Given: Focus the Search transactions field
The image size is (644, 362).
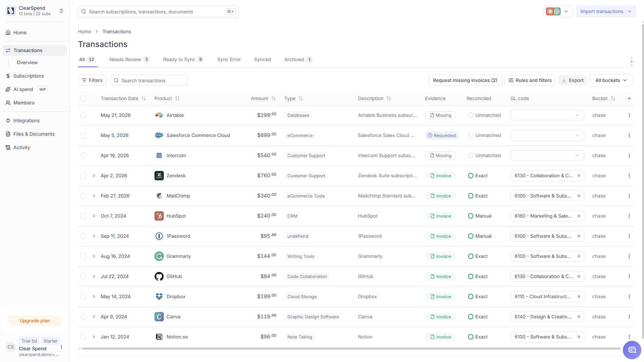Looking at the screenshot, I should click(149, 80).
